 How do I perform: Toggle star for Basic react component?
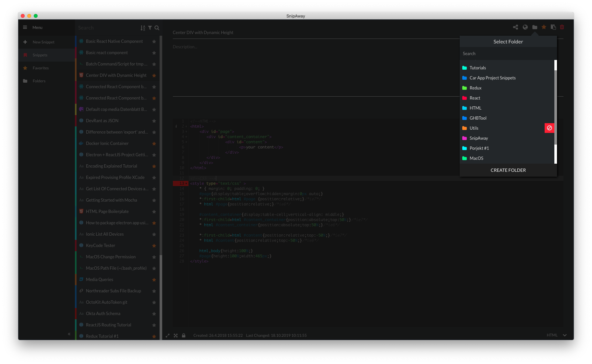(x=154, y=53)
